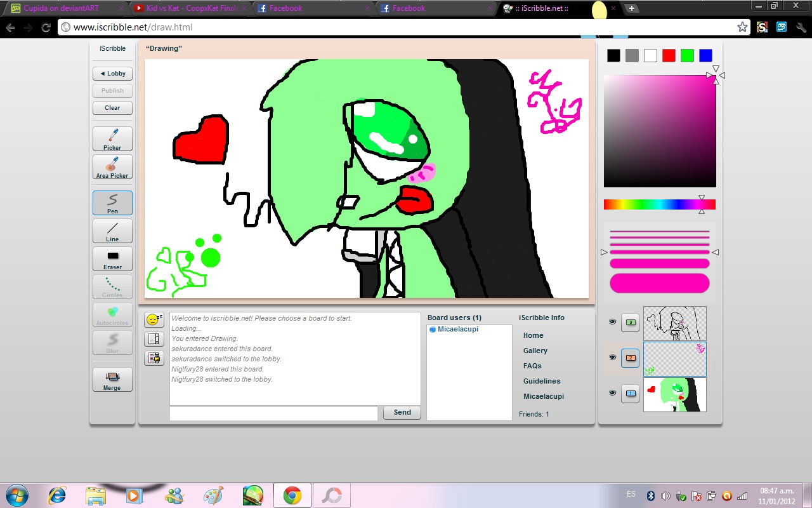Click the Clear button
The width and height of the screenshot is (812, 508).
[x=112, y=108]
